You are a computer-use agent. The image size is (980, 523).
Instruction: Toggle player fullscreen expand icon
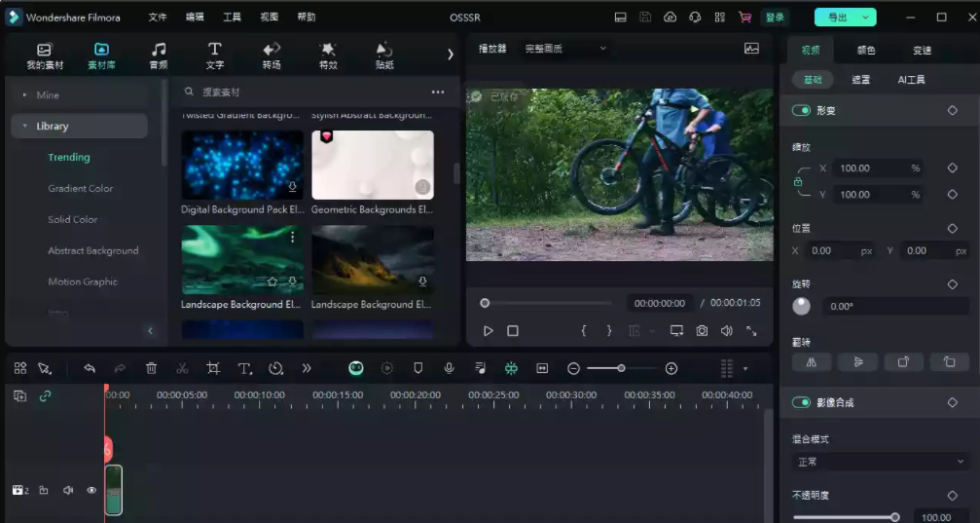751,331
